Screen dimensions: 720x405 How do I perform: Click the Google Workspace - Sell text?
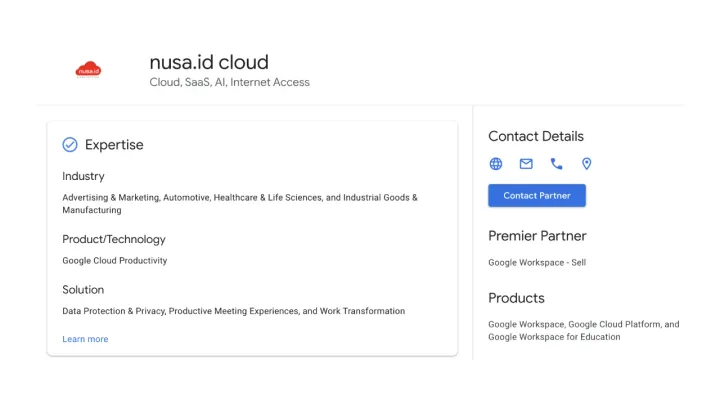tap(537, 262)
